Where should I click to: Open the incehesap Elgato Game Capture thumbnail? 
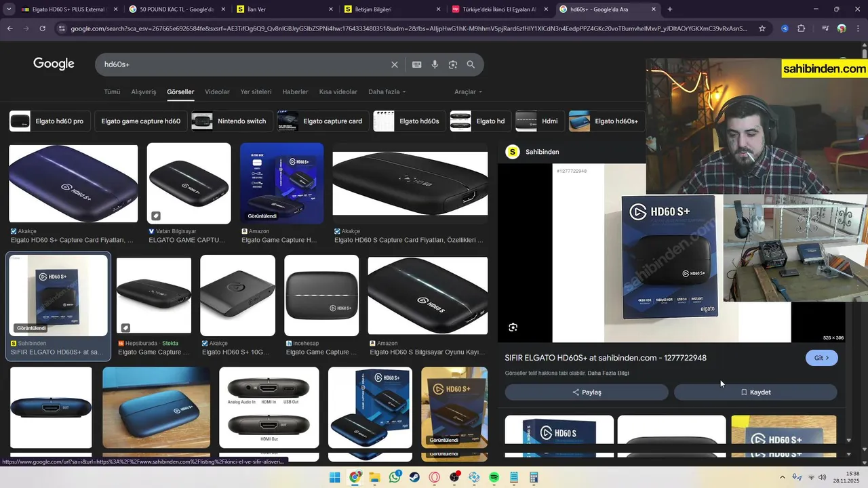[321, 296]
